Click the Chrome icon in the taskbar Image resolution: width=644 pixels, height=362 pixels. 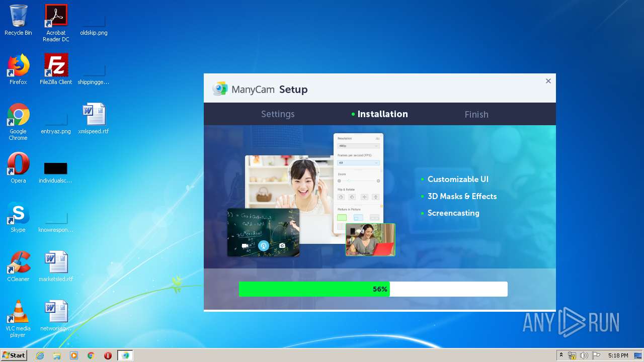[91, 355]
